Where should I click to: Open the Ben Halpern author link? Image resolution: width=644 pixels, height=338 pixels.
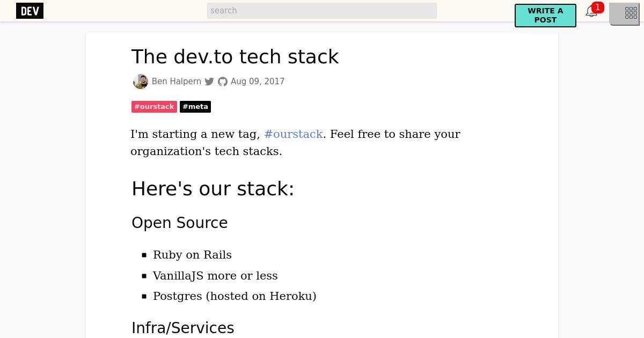[176, 82]
